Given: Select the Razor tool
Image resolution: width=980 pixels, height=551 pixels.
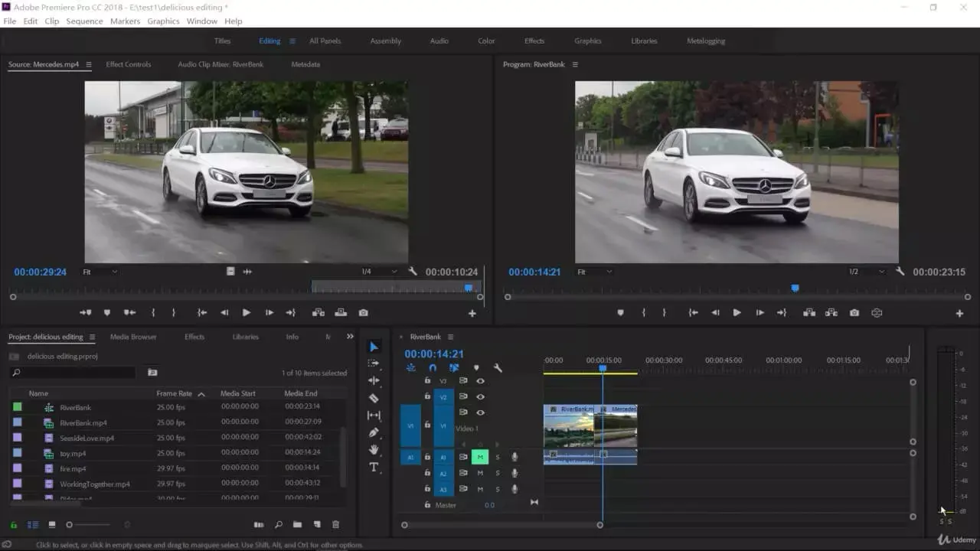Looking at the screenshot, I should pos(374,398).
